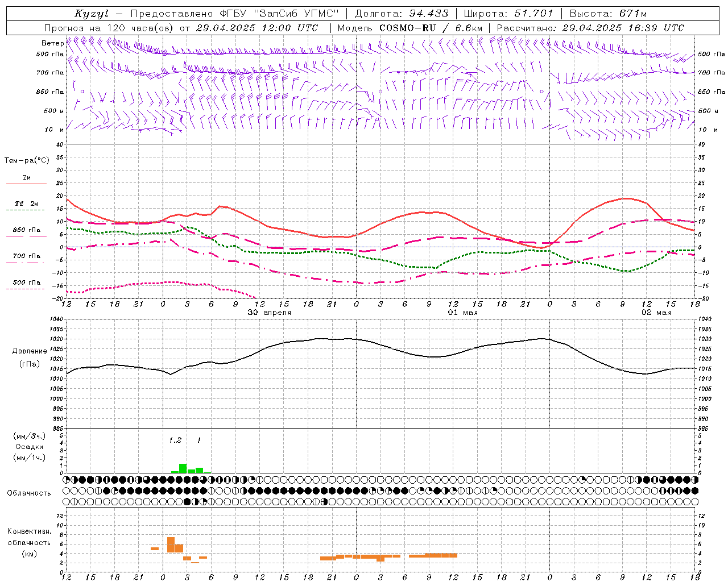Click the 500 м wind level label at left
This screenshot has width=728, height=582.
pyautogui.click(x=54, y=111)
